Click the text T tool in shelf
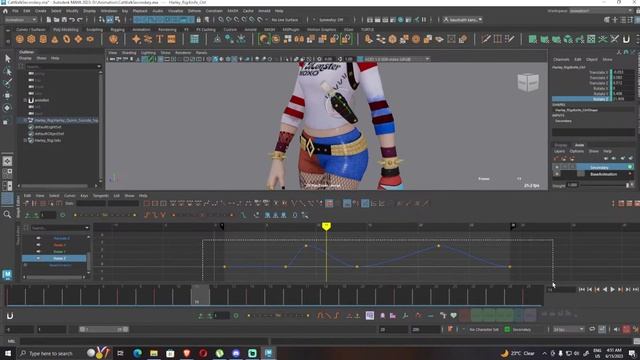Image resolution: width=640 pixels, height=360 pixels. [160, 39]
